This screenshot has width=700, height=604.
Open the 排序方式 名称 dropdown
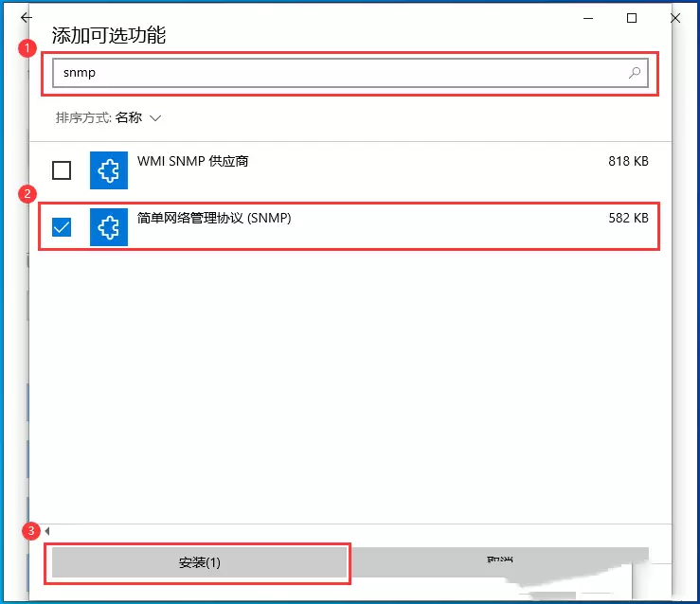pyautogui.click(x=109, y=117)
